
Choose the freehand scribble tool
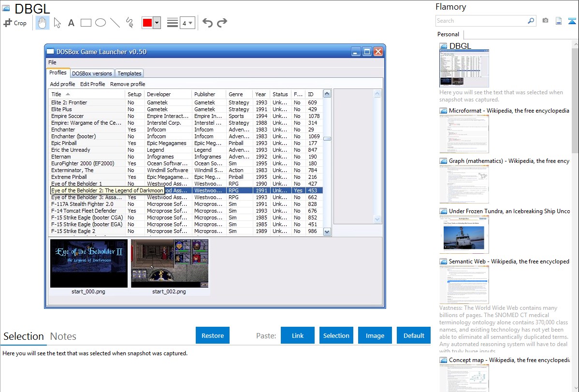[130, 23]
